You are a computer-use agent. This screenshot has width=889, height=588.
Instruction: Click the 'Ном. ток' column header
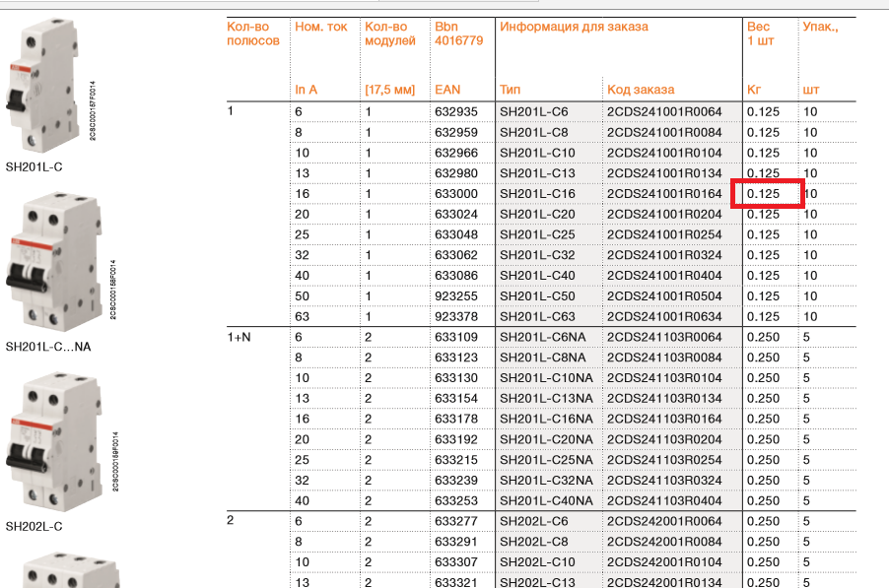(x=321, y=27)
